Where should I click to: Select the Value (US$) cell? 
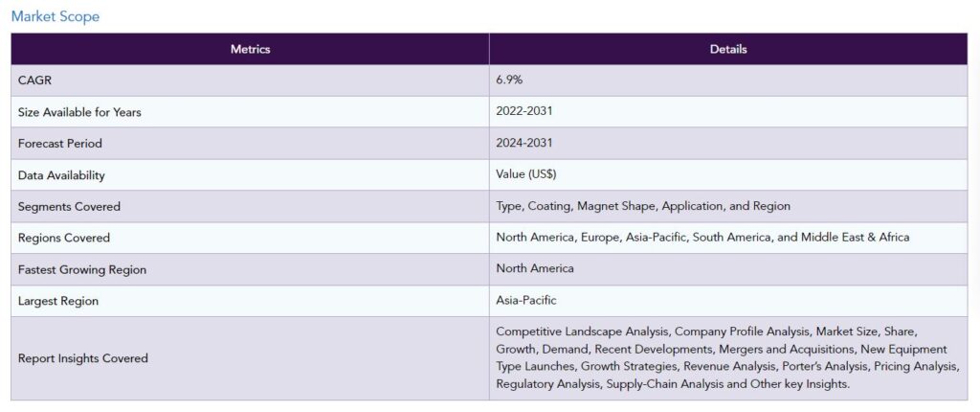tap(728, 174)
